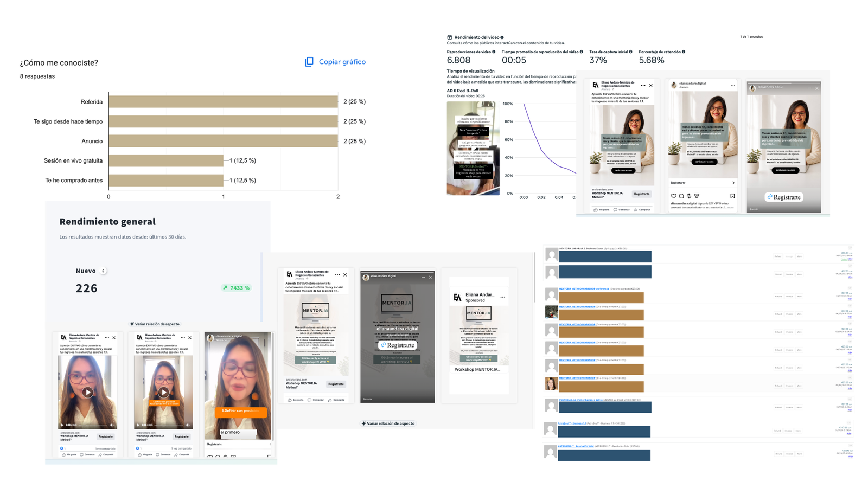This screenshot has height=488, width=868.
Task: Click Workshop MENTOR.IA title on Sponsored card
Action: 477,369
